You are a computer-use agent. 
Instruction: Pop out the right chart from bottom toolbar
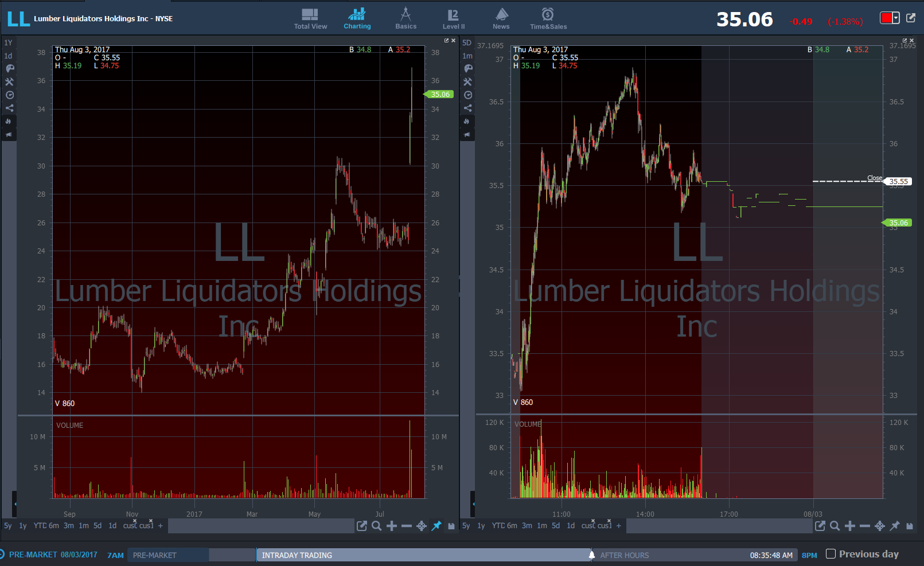[820, 526]
